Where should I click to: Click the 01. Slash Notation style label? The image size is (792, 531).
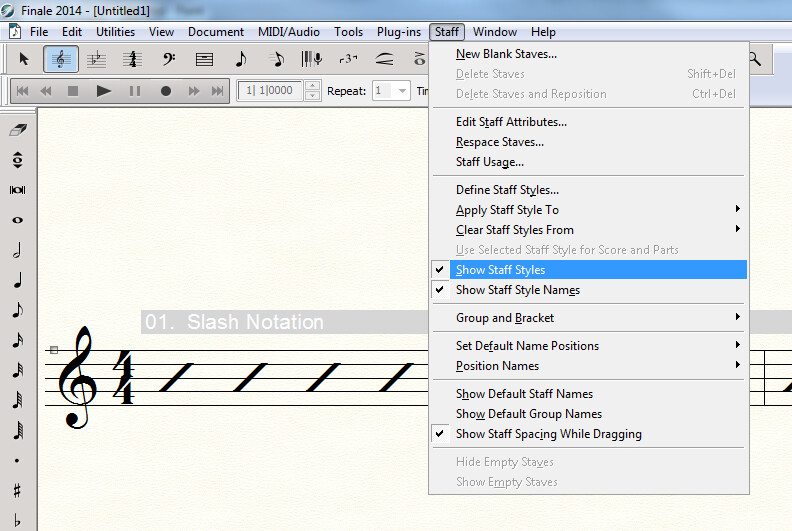pyautogui.click(x=234, y=322)
